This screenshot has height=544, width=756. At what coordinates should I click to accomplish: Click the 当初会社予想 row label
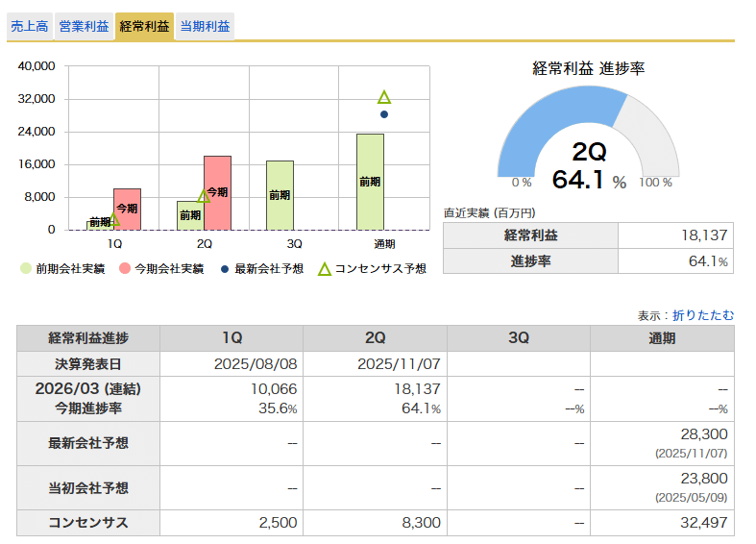click(88, 488)
